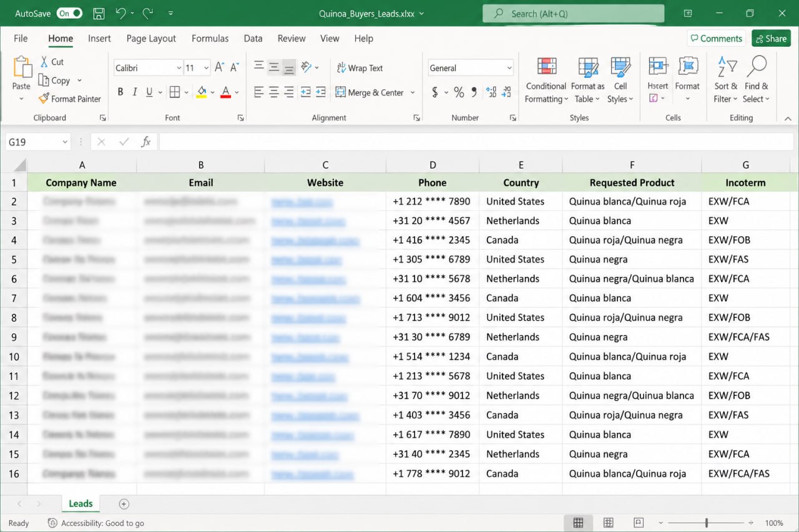799x532 pixels.
Task: Add a new sheet with plus button
Action: coord(124,504)
